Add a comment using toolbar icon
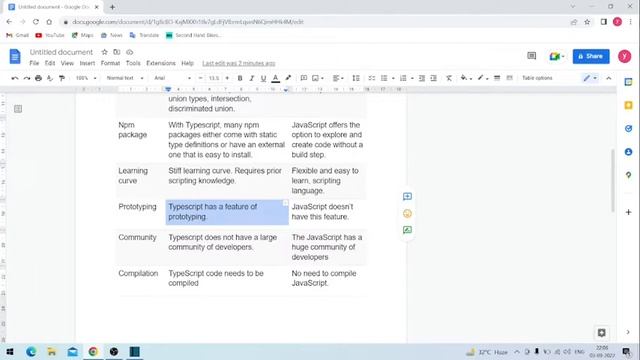The width and height of the screenshot is (640, 360). click(x=304, y=78)
